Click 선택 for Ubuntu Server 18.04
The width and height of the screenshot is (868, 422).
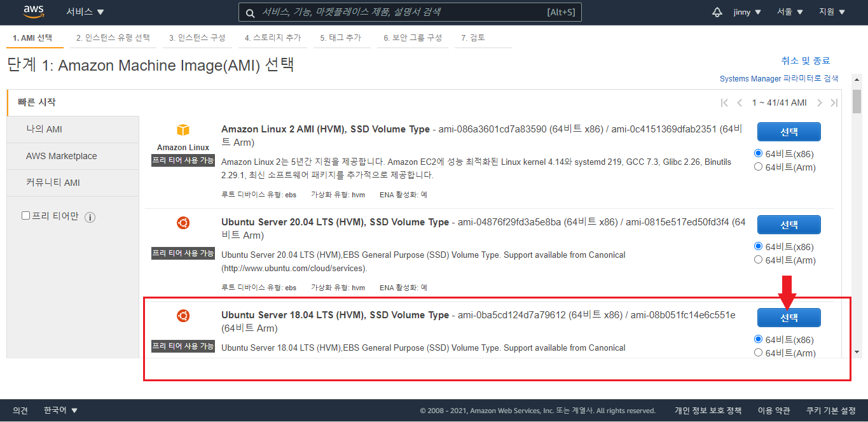click(x=789, y=318)
